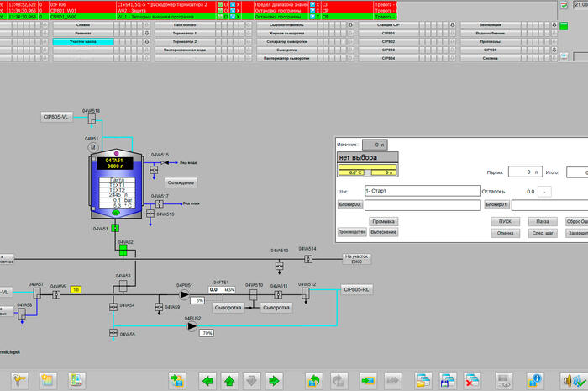
Task: Select the green valve 04VA52 symbol
Action: [x=123, y=251]
